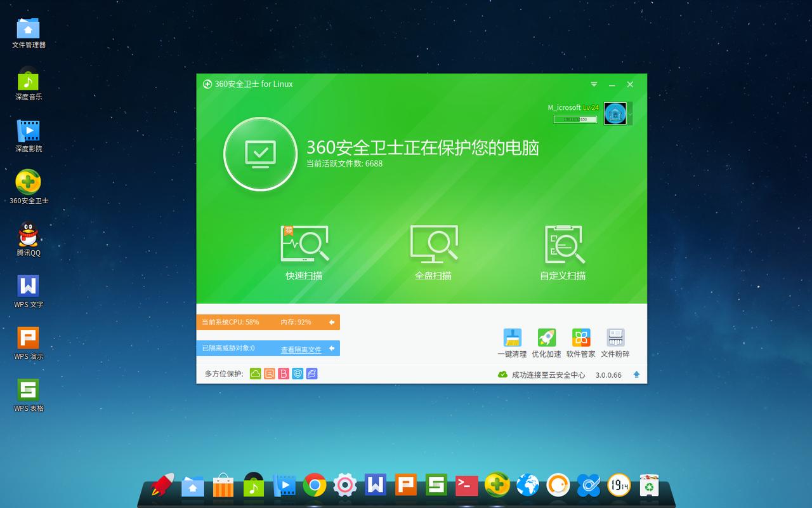The height and width of the screenshot is (508, 812).
Task: Click the green check connection status icon
Action: tap(502, 375)
